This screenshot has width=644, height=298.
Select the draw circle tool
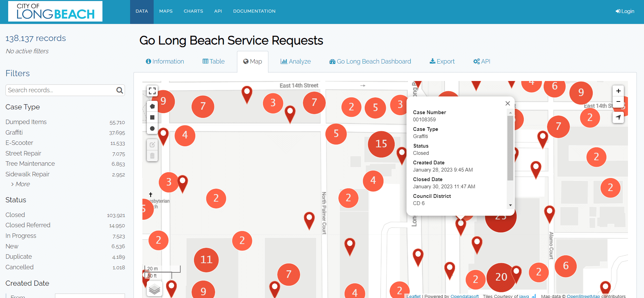[x=152, y=128]
